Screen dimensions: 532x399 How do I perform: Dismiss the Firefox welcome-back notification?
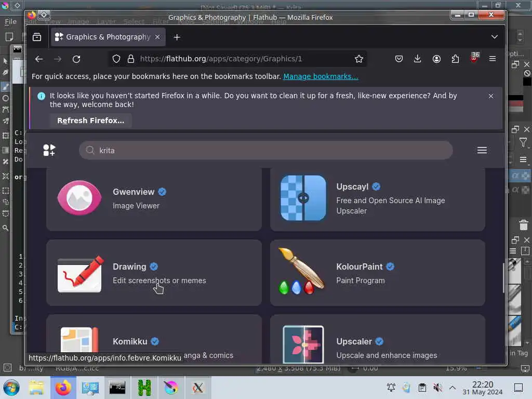(x=490, y=96)
